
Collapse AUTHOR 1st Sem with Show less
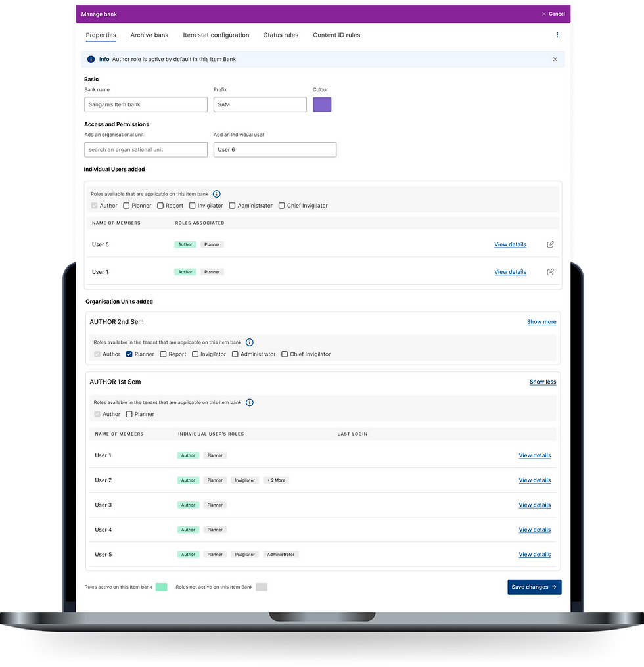point(543,382)
